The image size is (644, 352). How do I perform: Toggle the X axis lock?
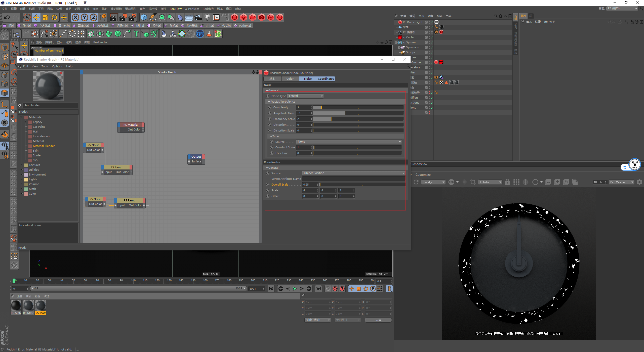tap(75, 17)
